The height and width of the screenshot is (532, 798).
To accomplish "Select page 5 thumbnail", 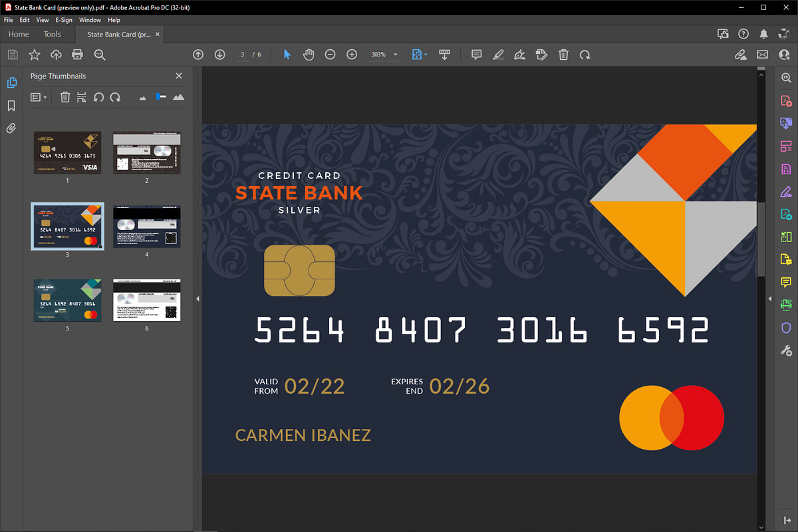I will click(x=67, y=300).
